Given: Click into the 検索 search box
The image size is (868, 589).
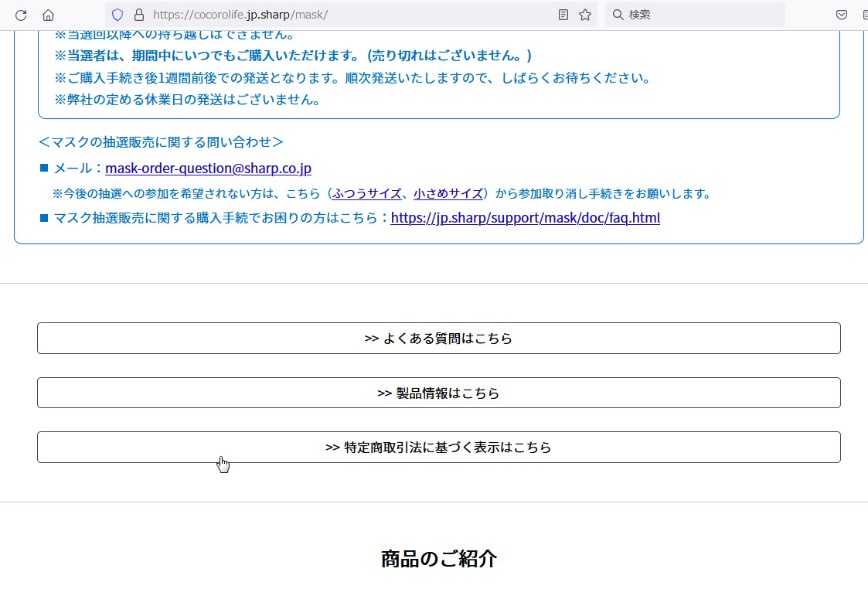Looking at the screenshot, I should pos(696,15).
